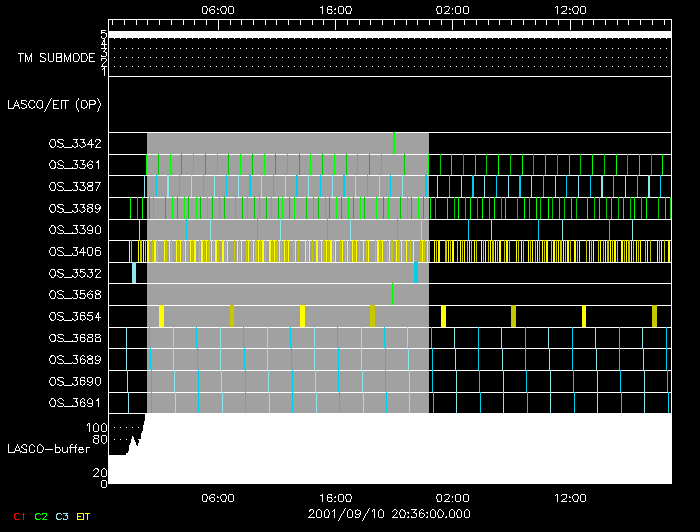The image size is (700, 532).
Task: Select the first yellow marker in the OS_3654 row
Action: (x=161, y=316)
